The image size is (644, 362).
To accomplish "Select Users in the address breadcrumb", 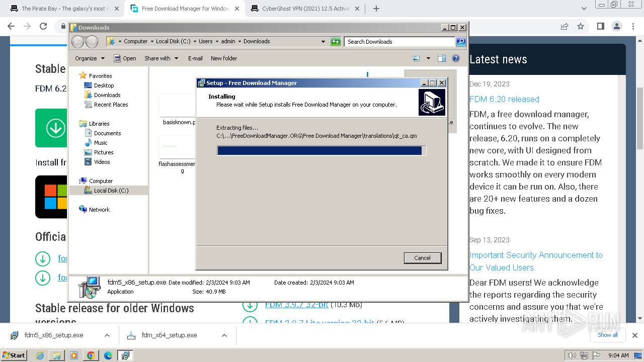I will click(x=205, y=42).
